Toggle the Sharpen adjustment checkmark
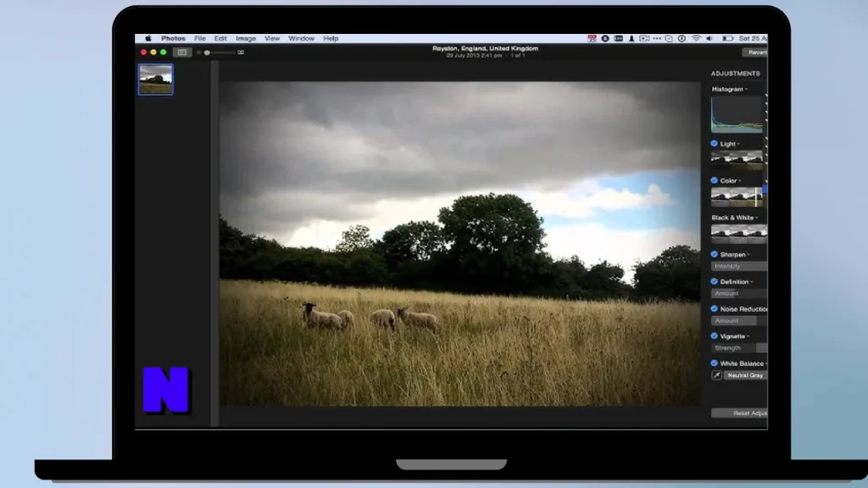The width and height of the screenshot is (868, 488). tap(714, 254)
